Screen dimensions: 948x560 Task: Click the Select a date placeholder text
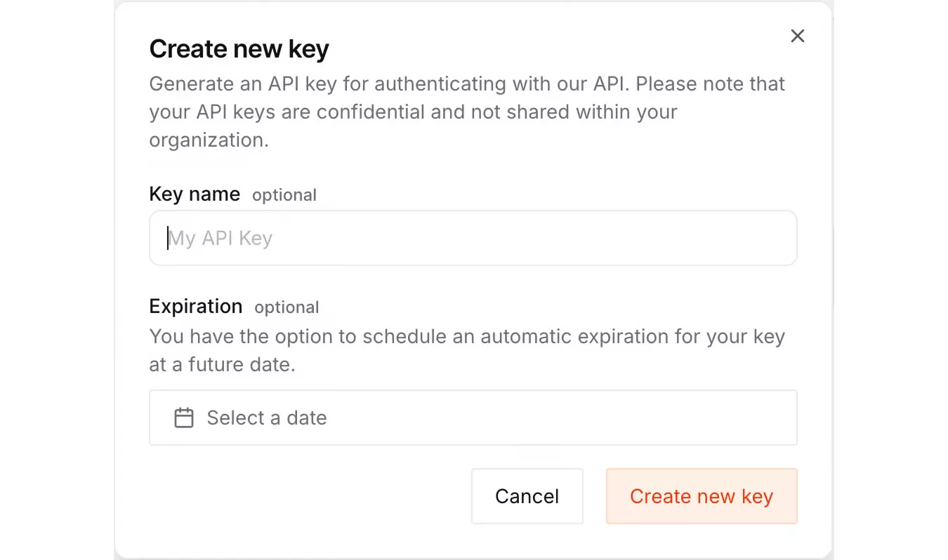coord(266,417)
